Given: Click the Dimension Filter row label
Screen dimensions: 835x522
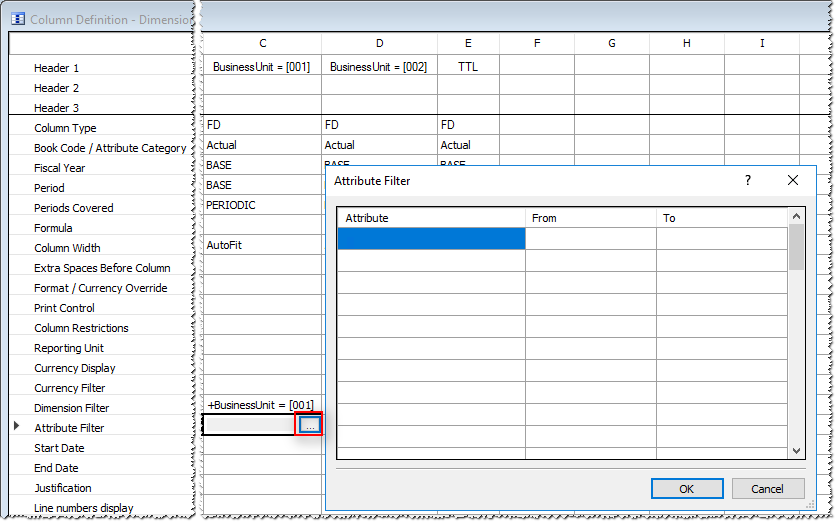Looking at the screenshot, I should 71,408.
